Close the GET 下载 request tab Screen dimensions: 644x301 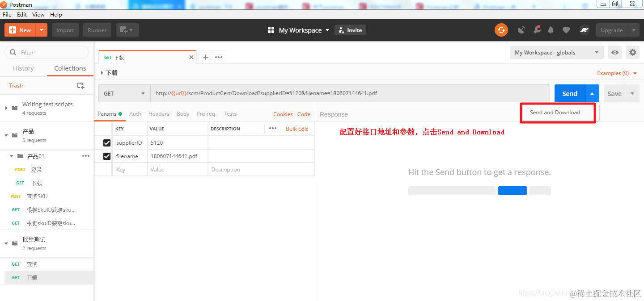191,57
